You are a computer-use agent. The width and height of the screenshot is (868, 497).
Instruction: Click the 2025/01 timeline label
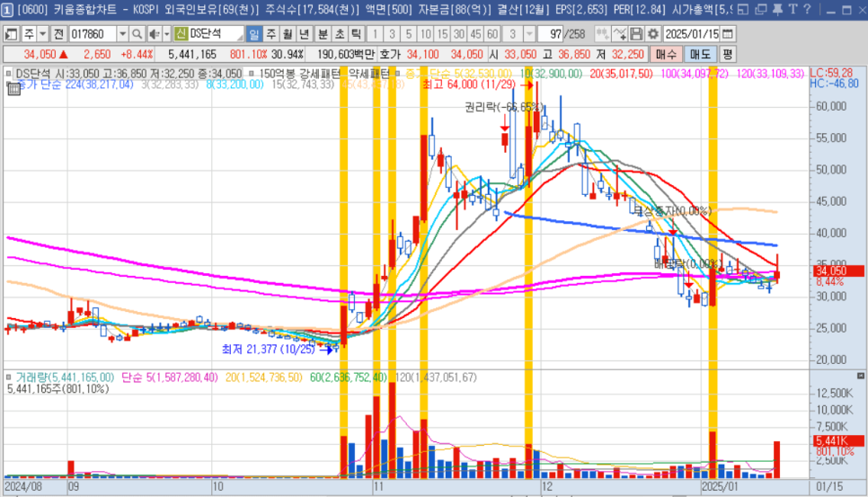[720, 486]
